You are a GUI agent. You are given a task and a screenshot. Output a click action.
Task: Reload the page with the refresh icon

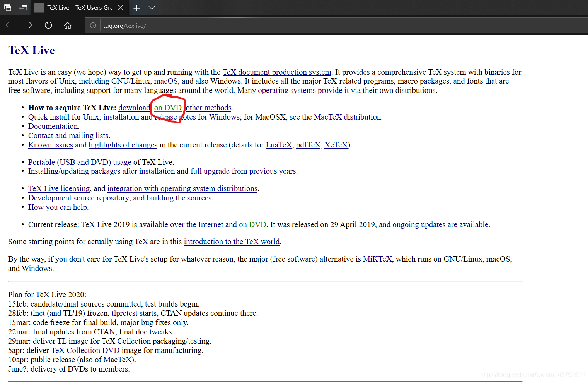(x=48, y=26)
